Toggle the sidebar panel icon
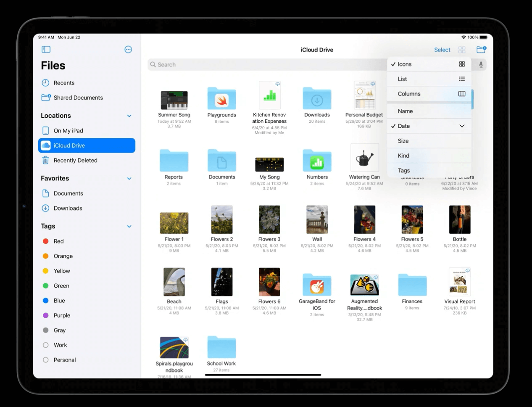This screenshot has height=407, width=532. 46,50
